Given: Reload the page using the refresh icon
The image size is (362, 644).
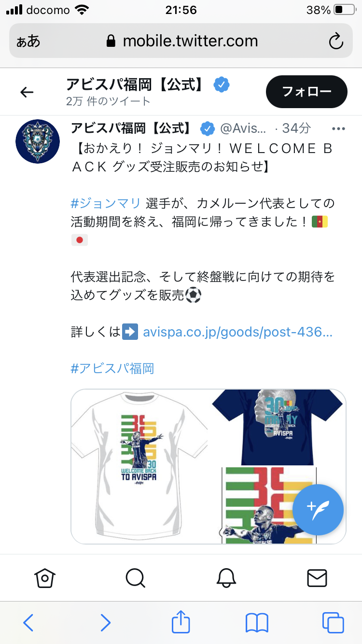Looking at the screenshot, I should coord(336,42).
